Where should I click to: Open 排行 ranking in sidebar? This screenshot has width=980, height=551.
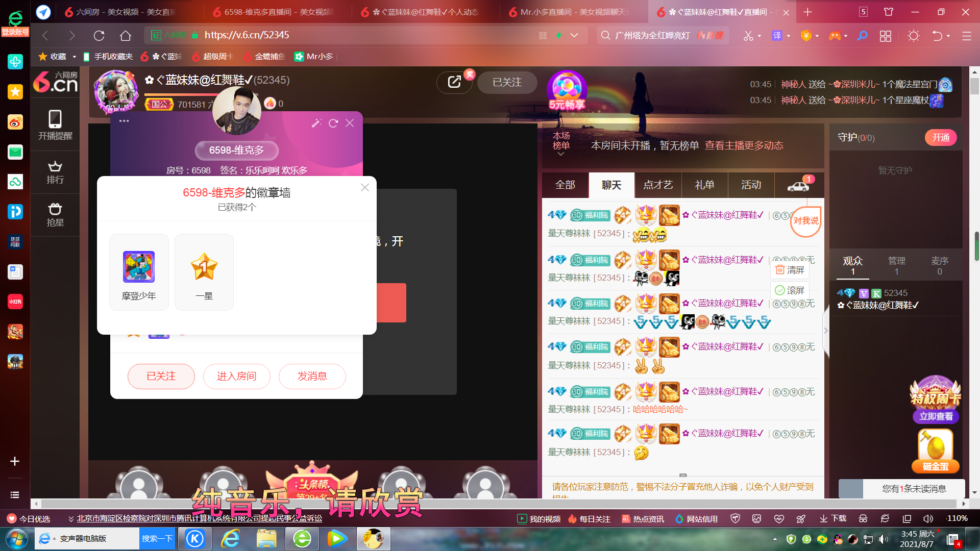click(55, 172)
